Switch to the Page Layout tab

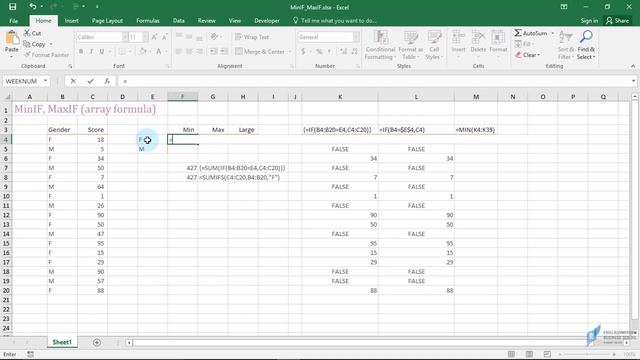coord(107,20)
